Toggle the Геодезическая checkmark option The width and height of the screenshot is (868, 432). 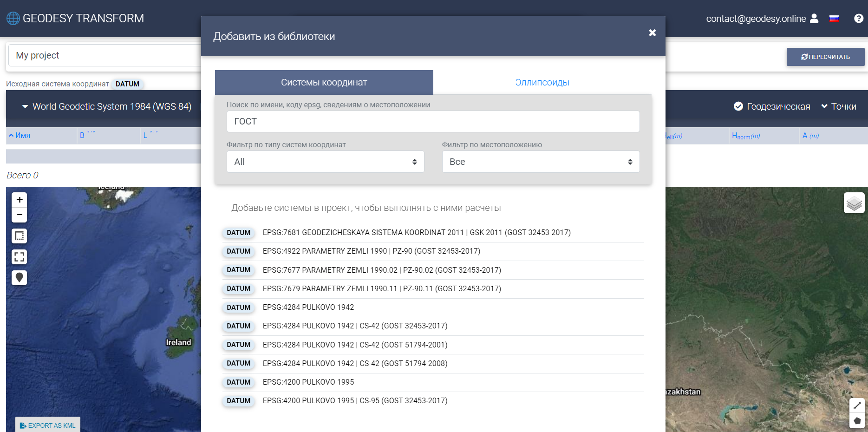[x=738, y=106]
